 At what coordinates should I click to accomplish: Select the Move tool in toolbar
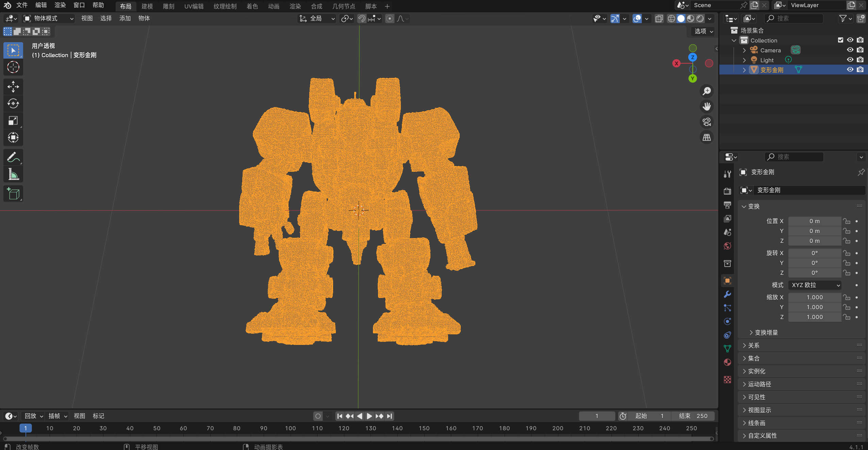coord(13,87)
